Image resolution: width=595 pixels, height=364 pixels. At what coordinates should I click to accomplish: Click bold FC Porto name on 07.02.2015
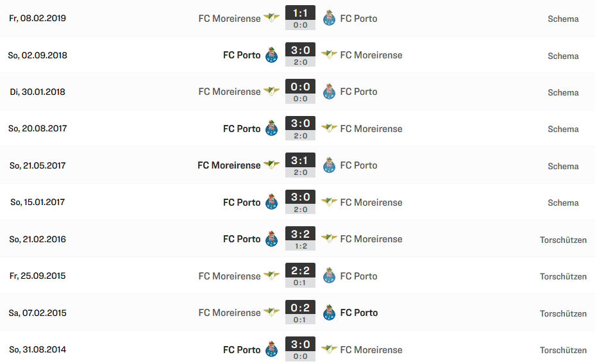[359, 313]
